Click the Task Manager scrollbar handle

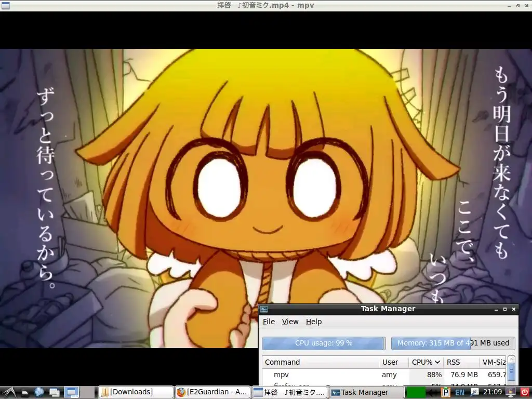tap(511, 371)
